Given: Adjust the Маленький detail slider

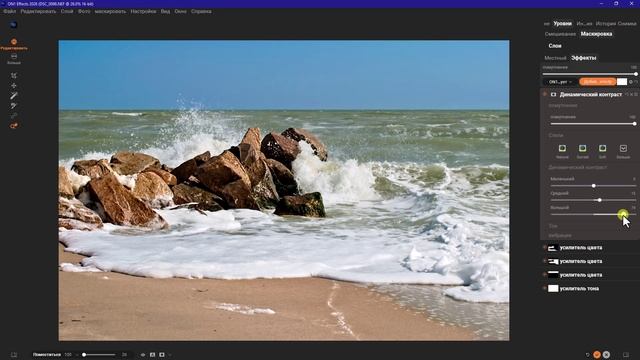Looking at the screenshot, I should [x=593, y=186].
